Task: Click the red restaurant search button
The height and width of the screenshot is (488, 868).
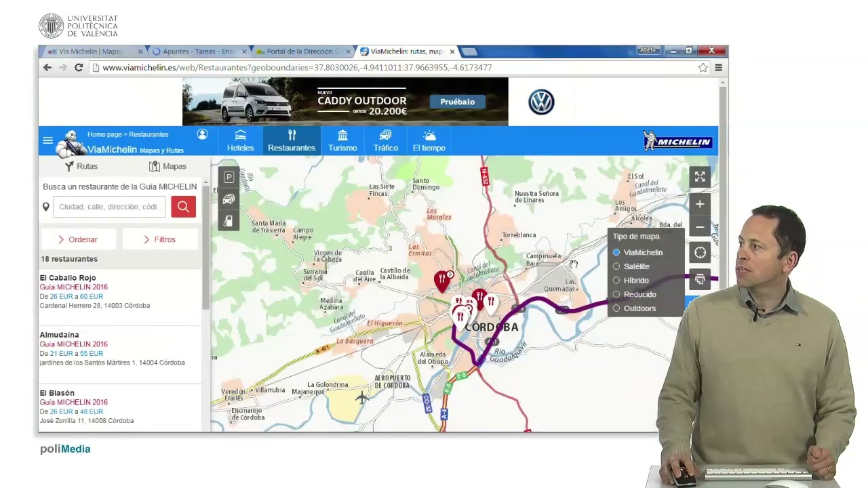Action: point(183,207)
